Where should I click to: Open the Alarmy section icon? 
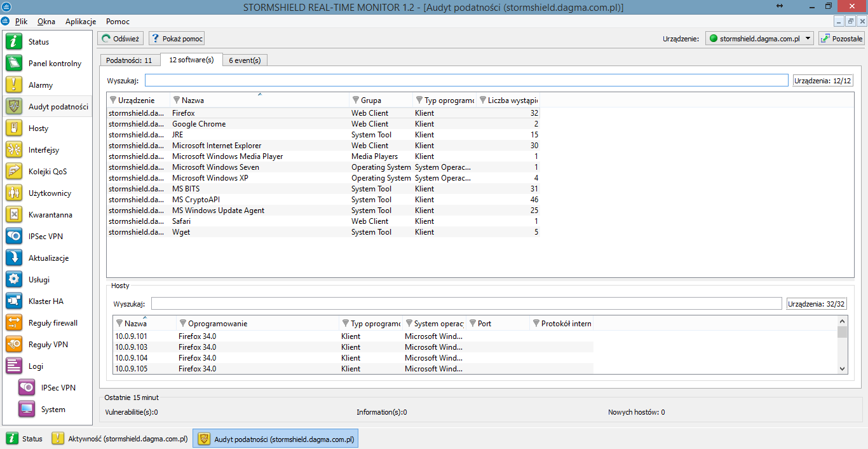tap(14, 85)
